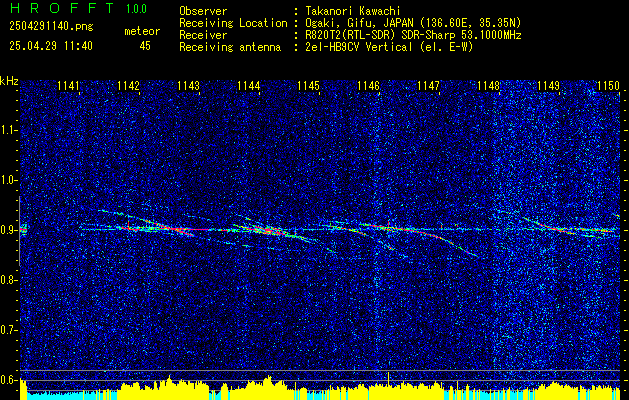
Task: Click location Ogaki, Gifu, JAPAN coordinates
Action: 412,23
